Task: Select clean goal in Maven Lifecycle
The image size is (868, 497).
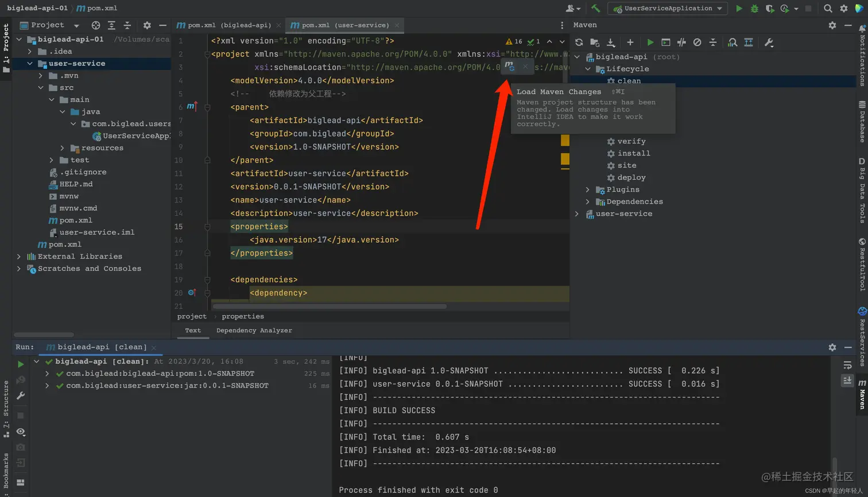Action: [x=629, y=81]
